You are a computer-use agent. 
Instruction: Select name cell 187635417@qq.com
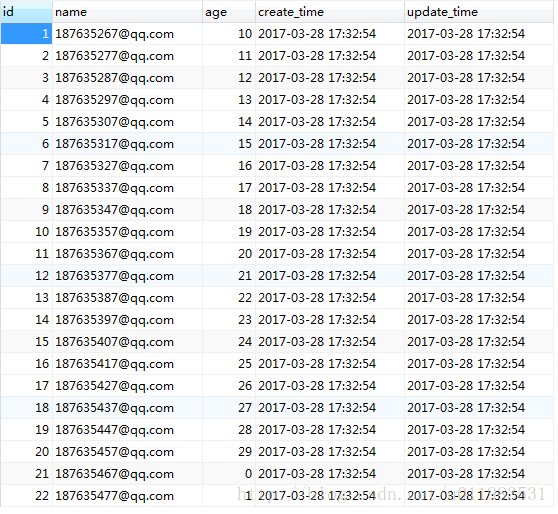pyautogui.click(x=127, y=364)
